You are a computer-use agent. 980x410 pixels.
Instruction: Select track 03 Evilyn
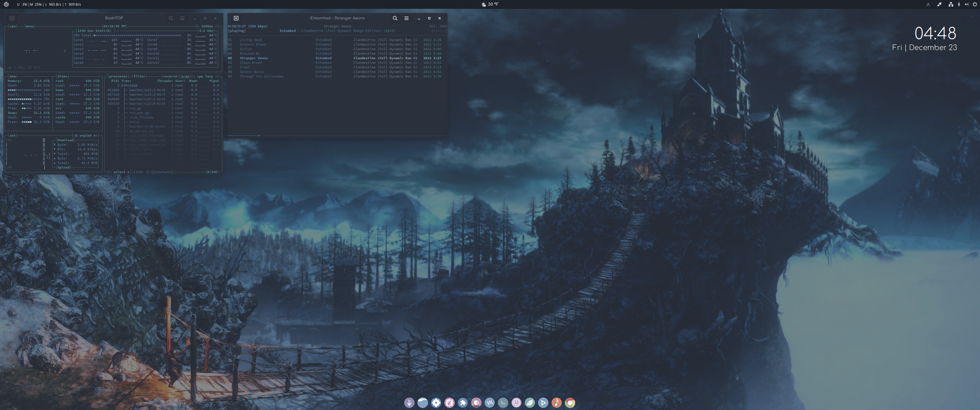click(x=335, y=49)
